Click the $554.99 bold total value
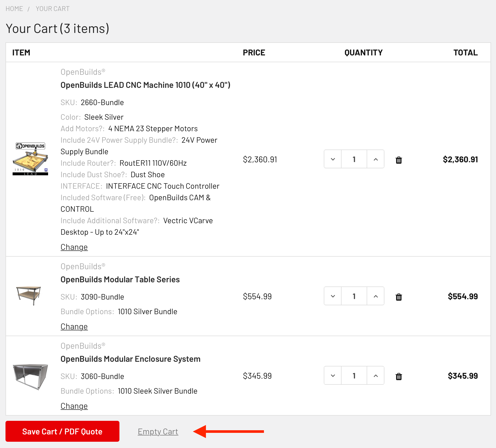Viewport: 496px width, 448px height. (x=463, y=296)
